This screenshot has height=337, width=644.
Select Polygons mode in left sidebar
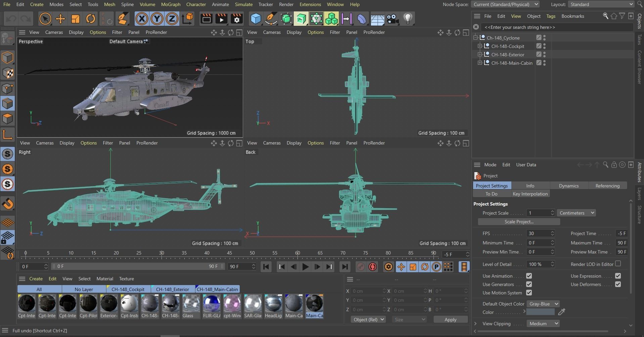(7, 119)
